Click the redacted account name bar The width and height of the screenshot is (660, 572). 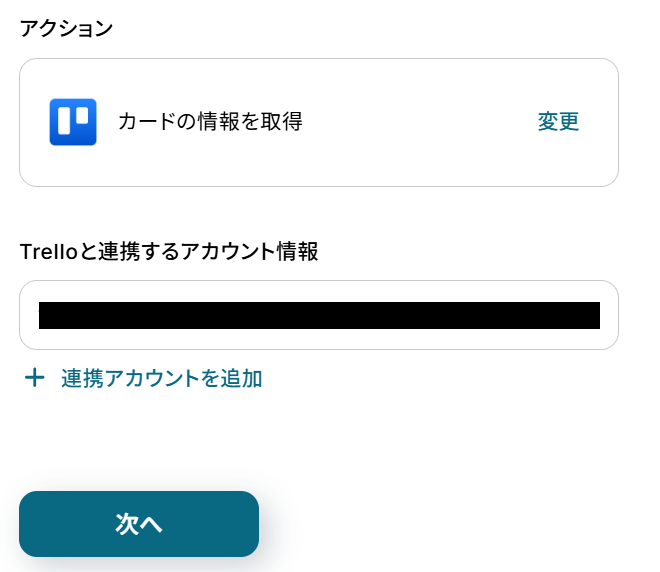click(319, 315)
